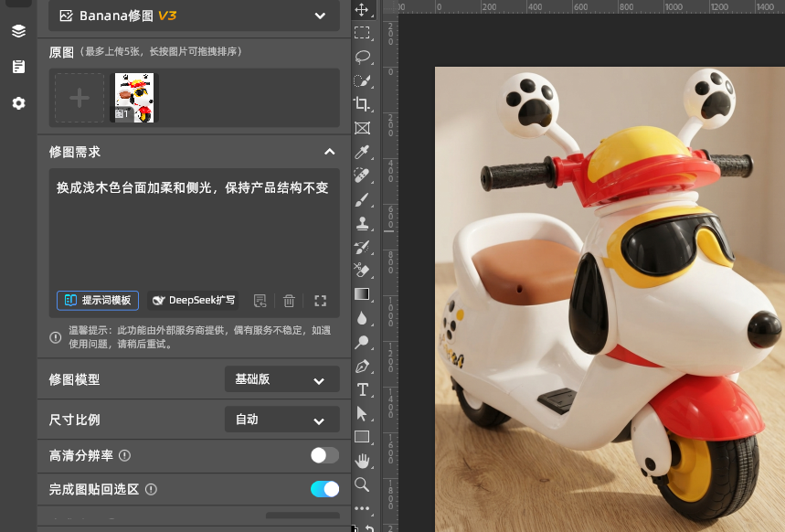Select the Crop tool
Viewport: 785px width, 532px height.
point(363,104)
